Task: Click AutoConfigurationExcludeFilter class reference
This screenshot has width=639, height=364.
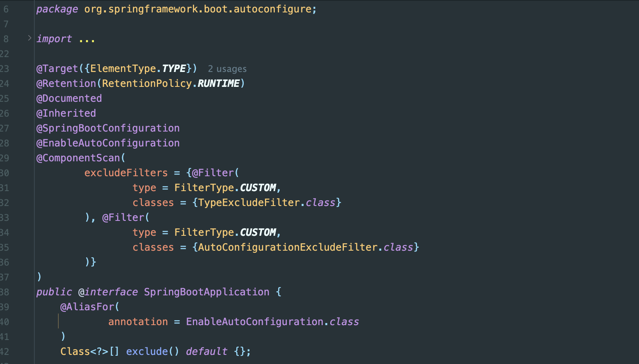Action: click(288, 247)
